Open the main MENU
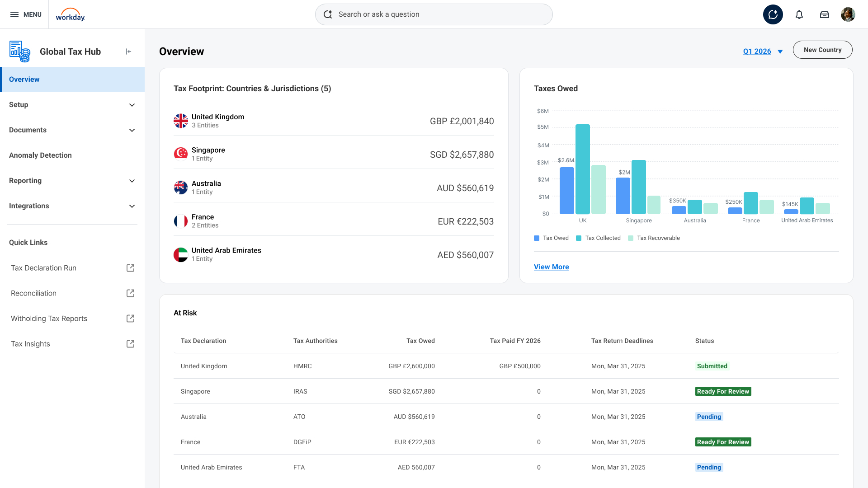The image size is (868, 488). click(26, 14)
